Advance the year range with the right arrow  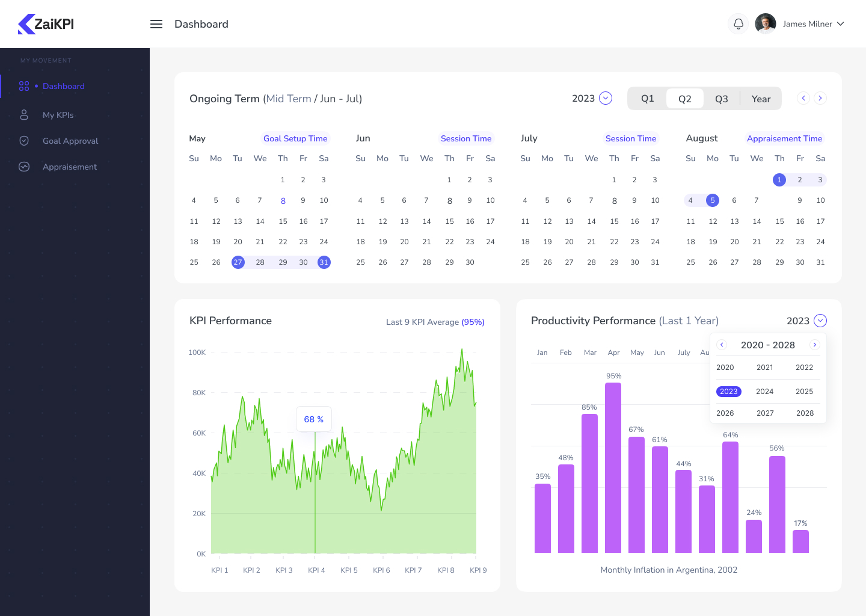[x=815, y=345]
